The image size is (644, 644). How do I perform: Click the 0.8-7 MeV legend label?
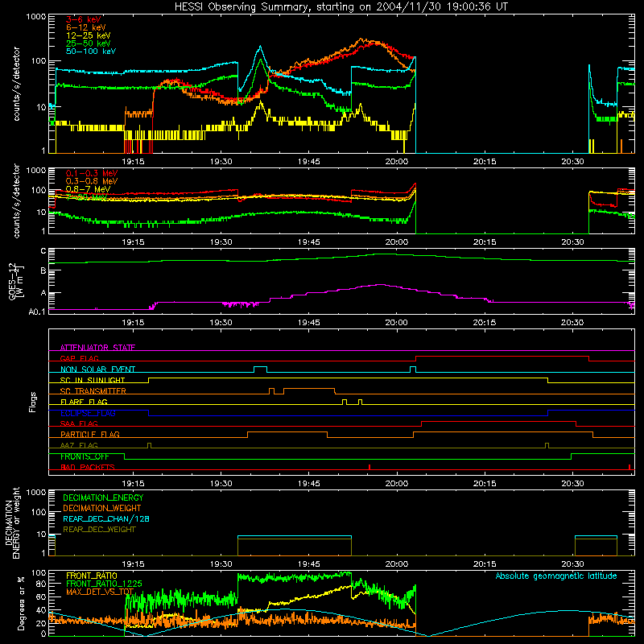click(x=88, y=189)
